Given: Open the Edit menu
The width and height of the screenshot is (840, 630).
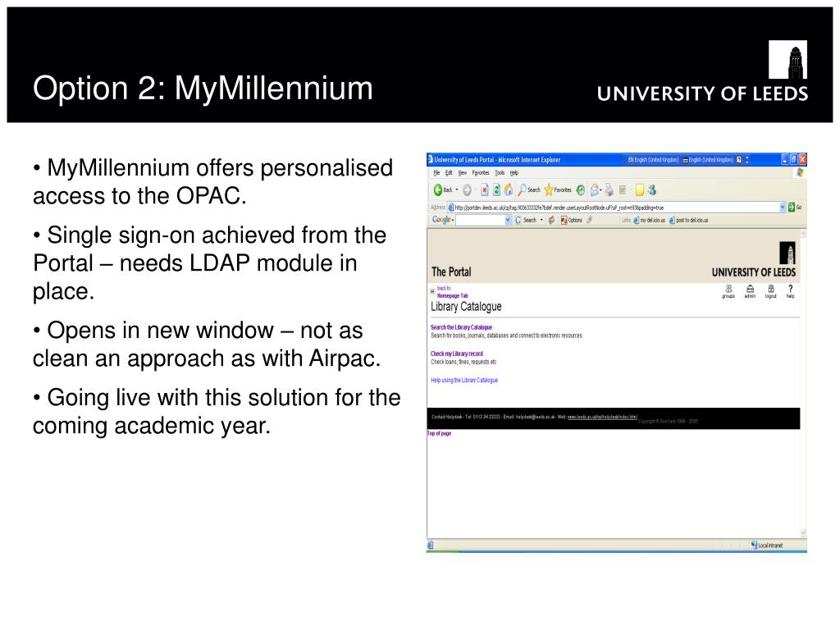Looking at the screenshot, I should (449, 173).
